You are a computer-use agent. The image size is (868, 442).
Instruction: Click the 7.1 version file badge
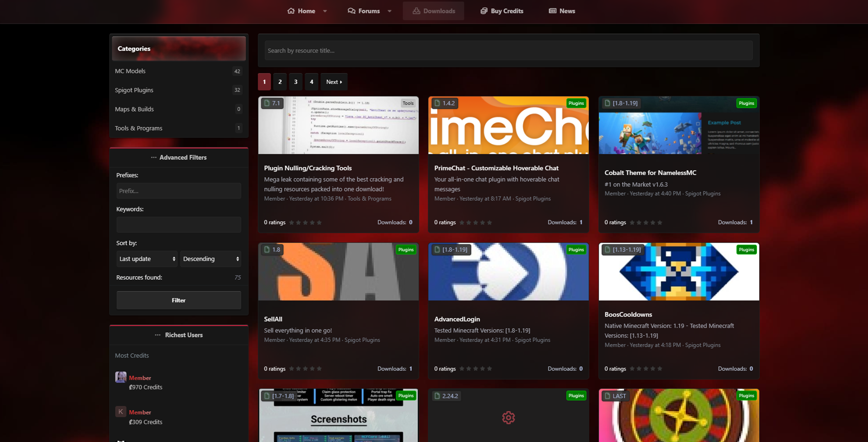point(272,103)
